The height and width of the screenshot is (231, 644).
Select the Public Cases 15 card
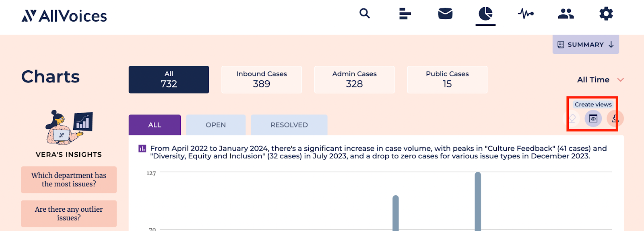447,80
